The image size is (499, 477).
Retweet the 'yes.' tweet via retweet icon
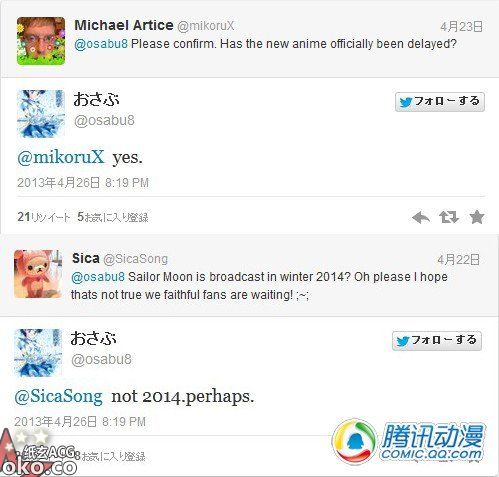pyautogui.click(x=449, y=217)
